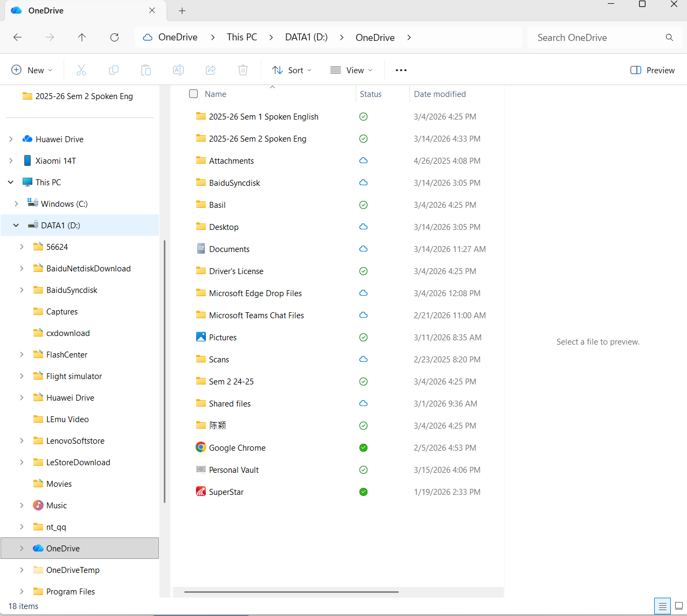
Task: Select the Sem 2 24-25 folder row
Action: (338, 381)
